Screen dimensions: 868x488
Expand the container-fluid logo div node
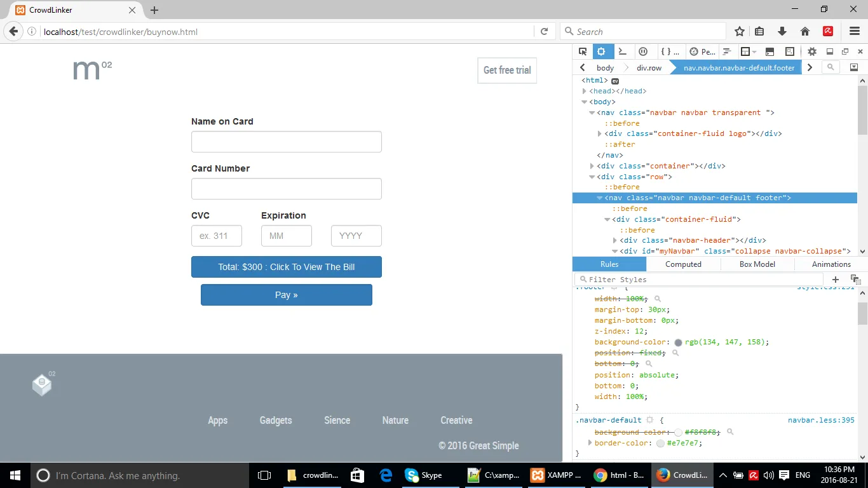pyautogui.click(x=600, y=134)
